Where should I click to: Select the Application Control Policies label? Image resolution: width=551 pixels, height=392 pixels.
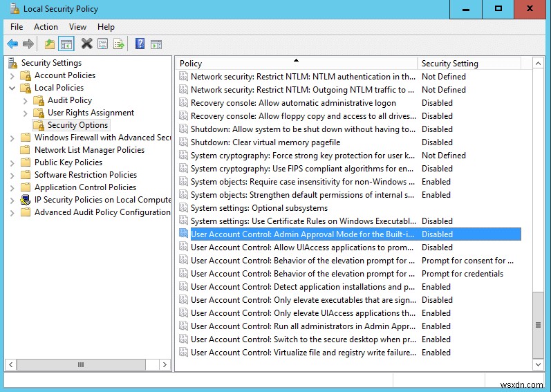tap(85, 187)
